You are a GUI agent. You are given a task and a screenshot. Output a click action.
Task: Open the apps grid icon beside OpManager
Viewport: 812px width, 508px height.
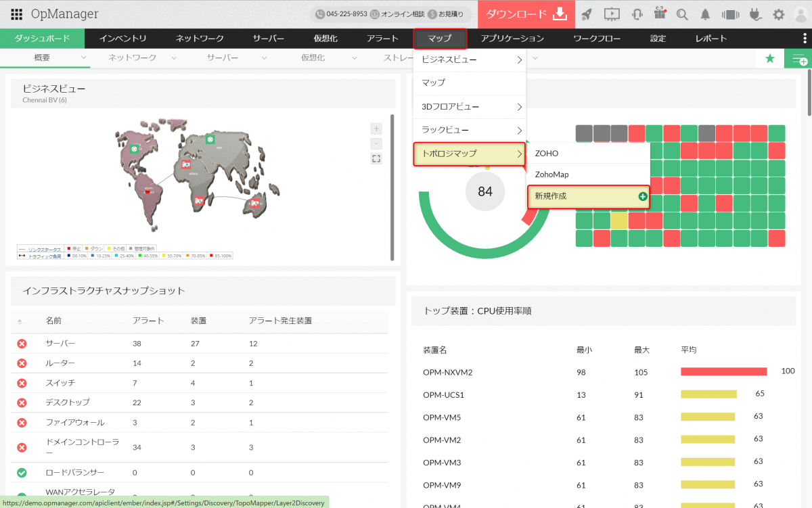pos(17,14)
